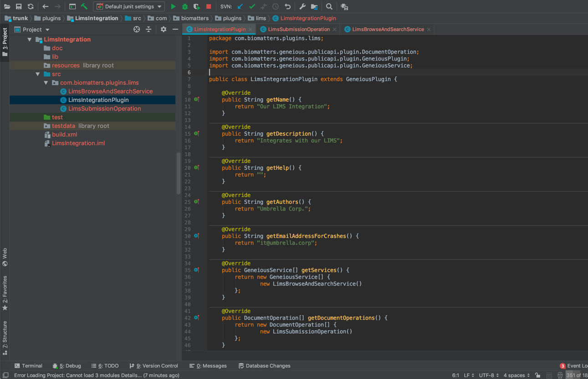Start the Debug session with the bug icon
Screen dimensions: 588x379
pos(185,6)
